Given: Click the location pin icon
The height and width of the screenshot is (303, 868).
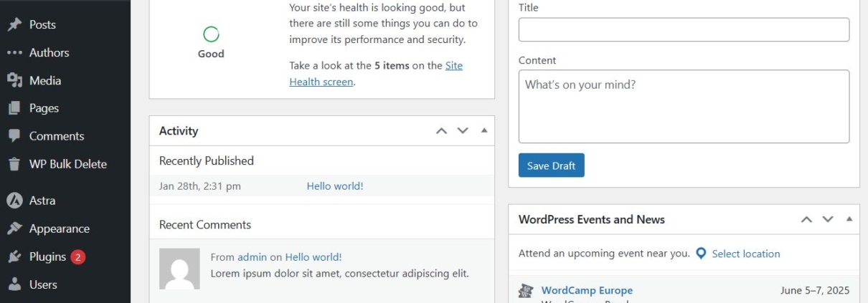Looking at the screenshot, I should (701, 254).
